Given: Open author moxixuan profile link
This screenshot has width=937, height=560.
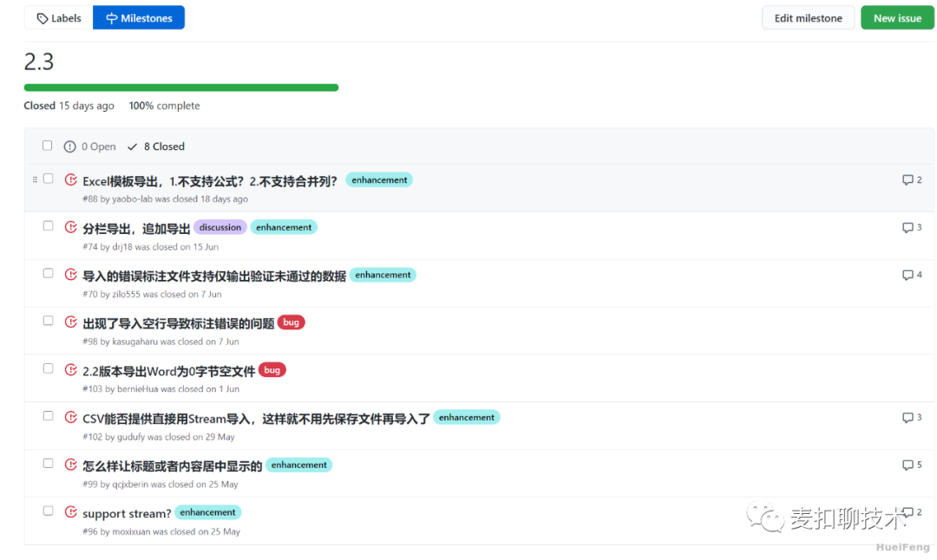Looking at the screenshot, I should (x=132, y=531).
